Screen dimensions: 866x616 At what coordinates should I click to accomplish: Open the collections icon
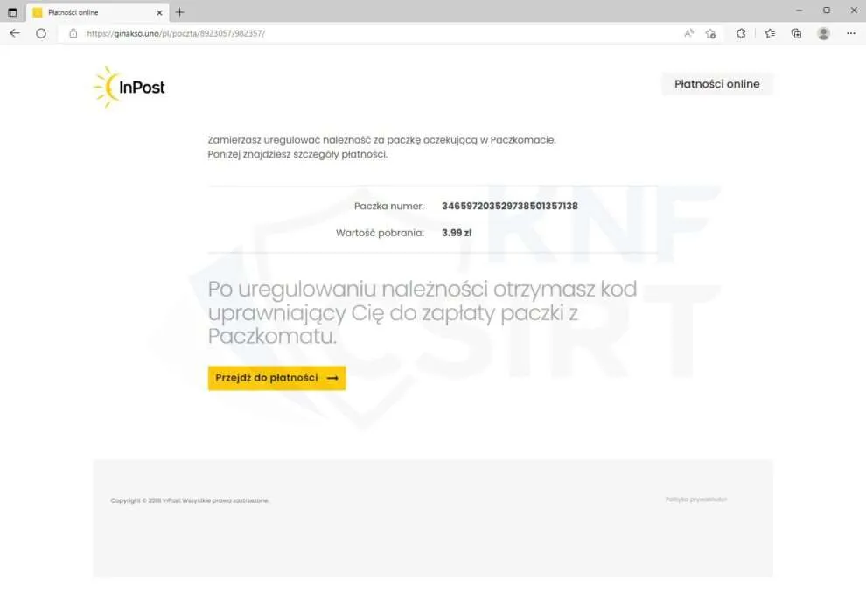point(796,34)
